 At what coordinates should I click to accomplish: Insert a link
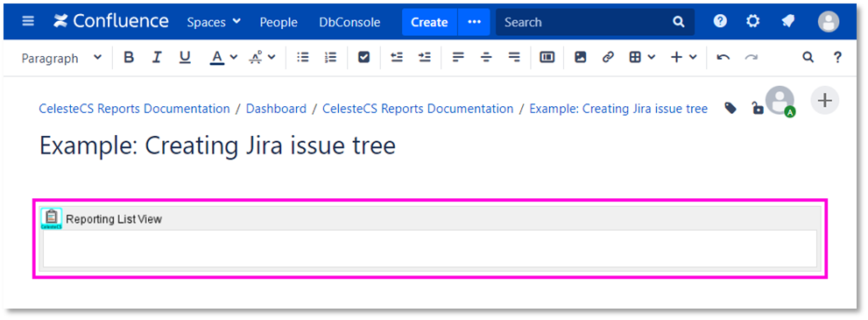pyautogui.click(x=608, y=58)
